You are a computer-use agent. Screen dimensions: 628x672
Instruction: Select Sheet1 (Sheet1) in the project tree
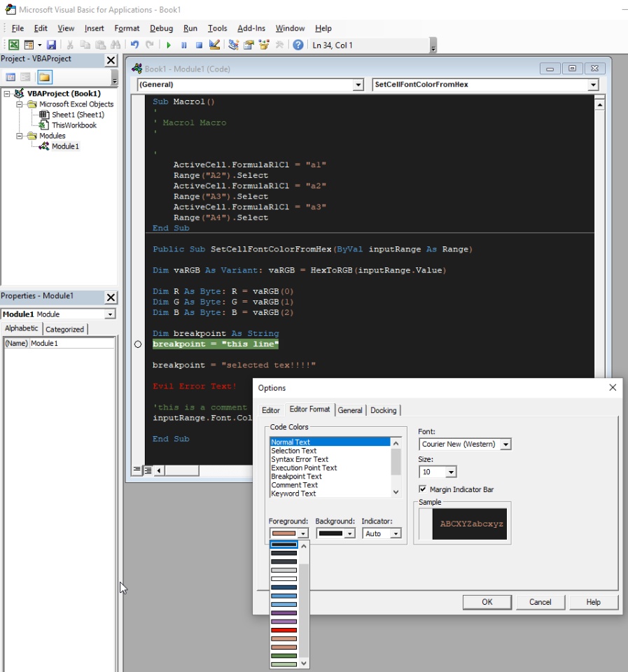(78, 114)
